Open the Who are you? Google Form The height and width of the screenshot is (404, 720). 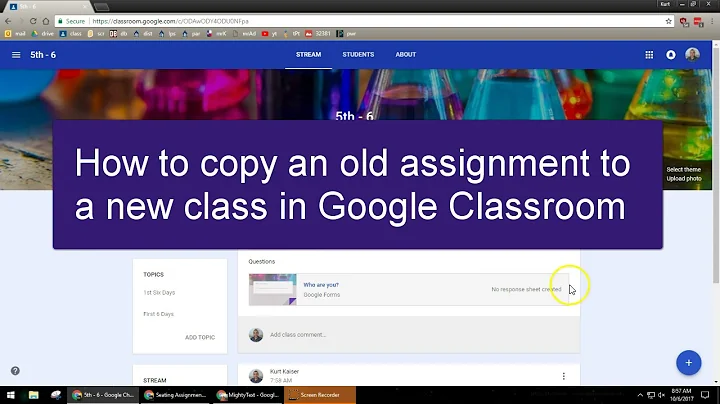tap(321, 285)
